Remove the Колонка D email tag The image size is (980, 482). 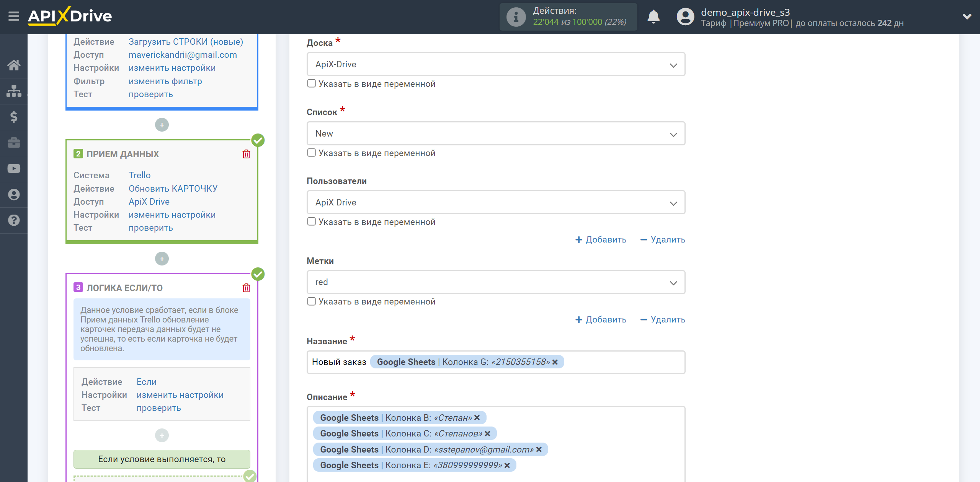539,449
